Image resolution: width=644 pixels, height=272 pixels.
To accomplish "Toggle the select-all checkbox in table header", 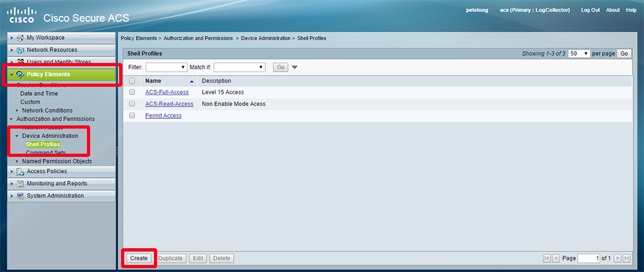I will (132, 81).
